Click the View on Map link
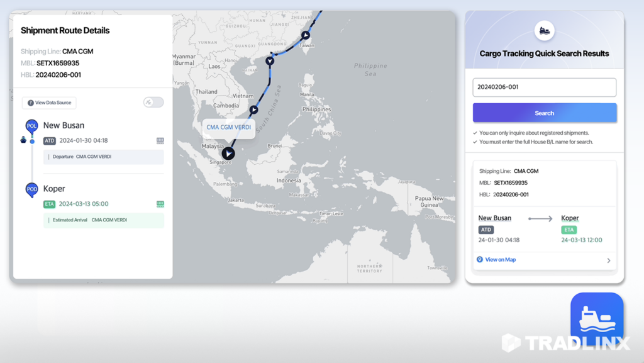Viewport: 644px width, 363px height. (500, 260)
